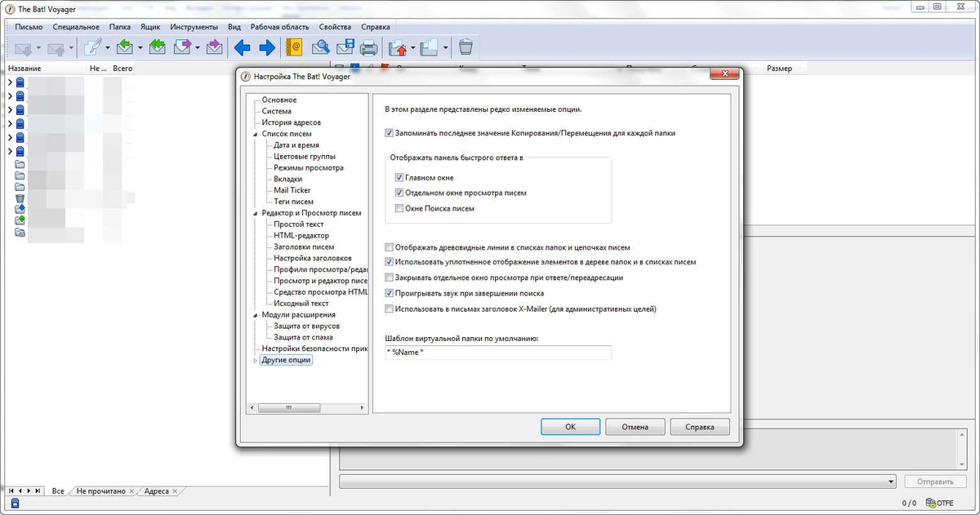This screenshot has width=980, height=515.
Task: Go back with the blue left arrow
Action: [x=242, y=47]
